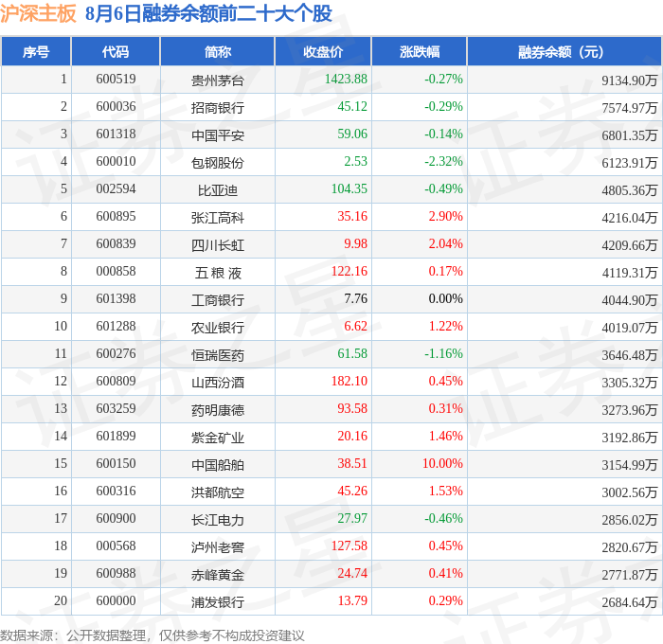Select the stock name 洪都航空

pos(217,492)
